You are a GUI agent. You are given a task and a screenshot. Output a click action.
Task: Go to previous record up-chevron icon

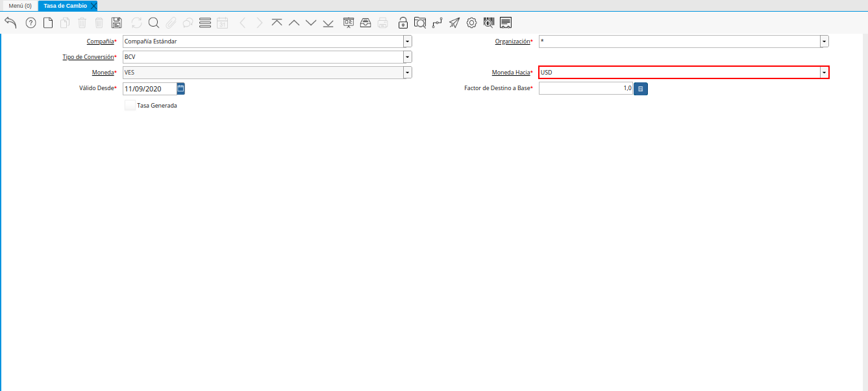294,23
